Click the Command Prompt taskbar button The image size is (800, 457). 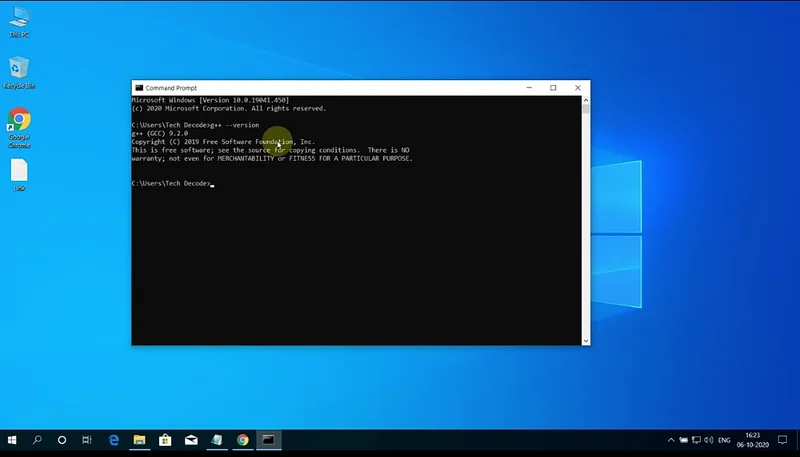coord(268,440)
